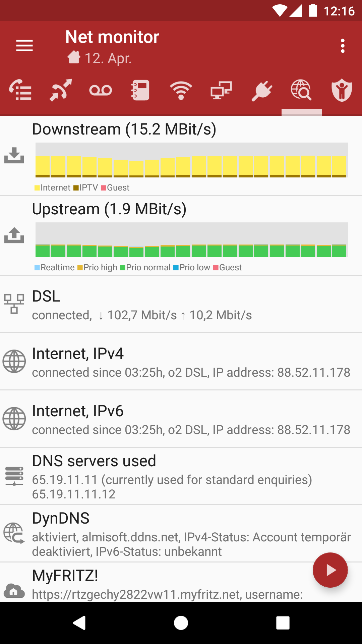Image resolution: width=362 pixels, height=644 pixels.
Task: Open the parental controls shield tab
Action: [342, 90]
